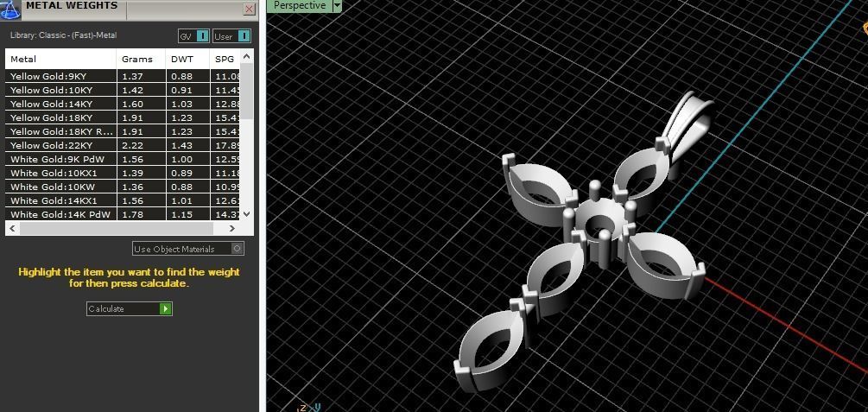868x412 pixels.
Task: Click the 1.42 grams value
Action: click(132, 91)
